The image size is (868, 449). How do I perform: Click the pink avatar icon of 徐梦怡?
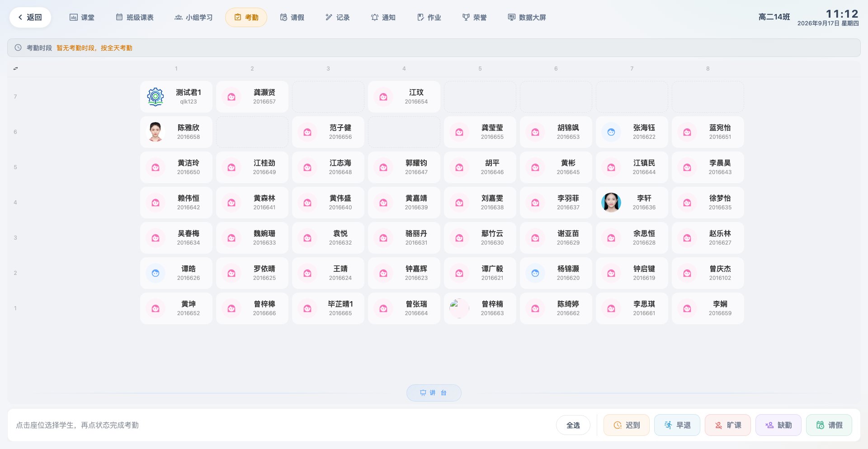687,203
